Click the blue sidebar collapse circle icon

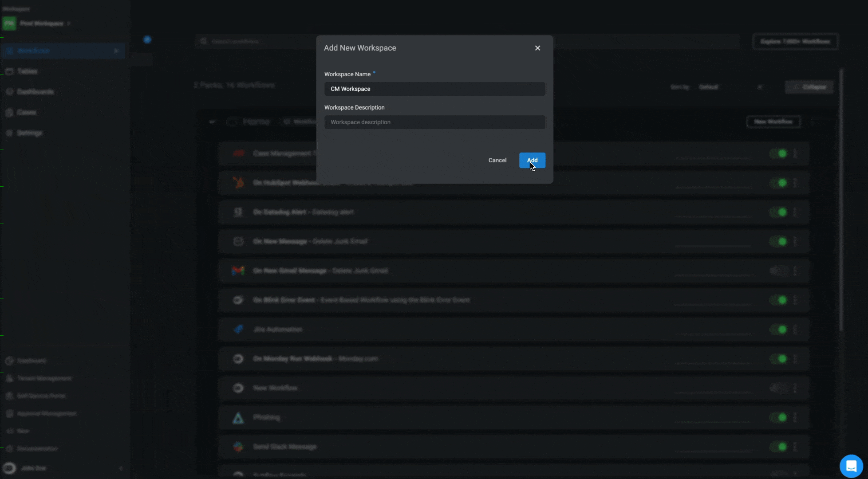pos(147,40)
